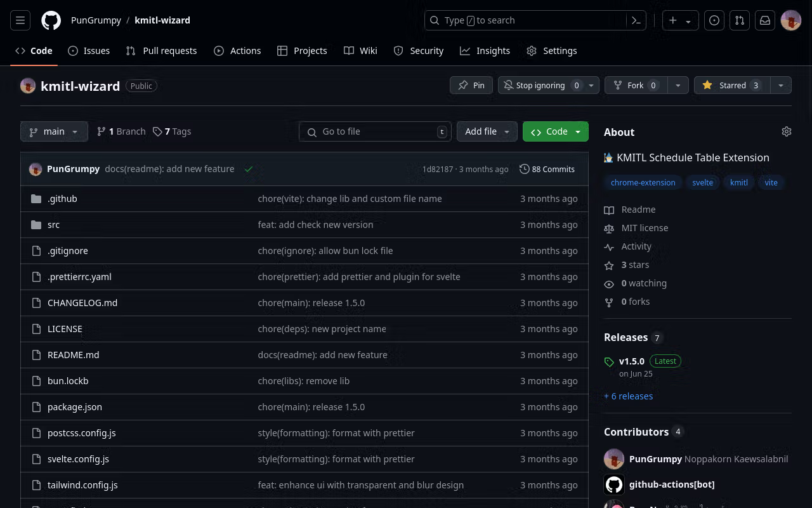The image size is (812, 508).
Task: Open the + 6 releases link
Action: [628, 396]
